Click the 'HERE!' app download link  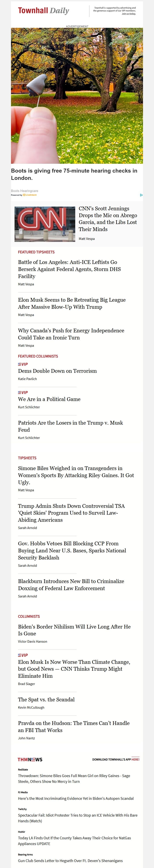click(x=136, y=759)
